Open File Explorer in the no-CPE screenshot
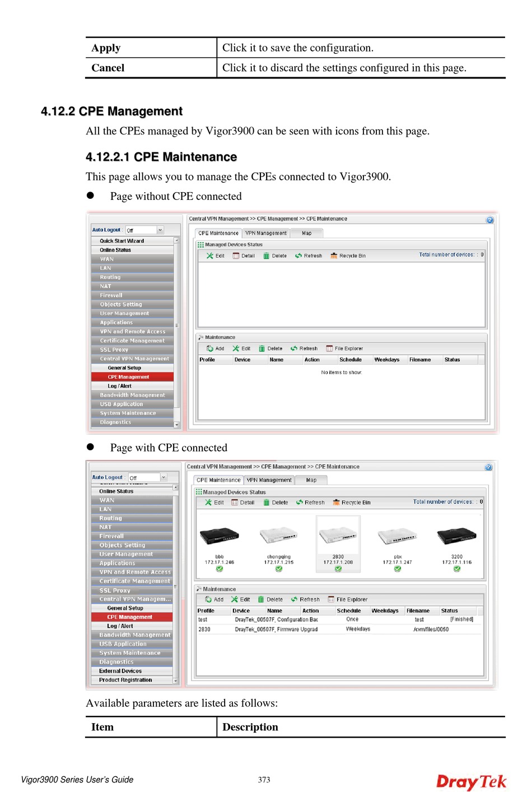 [x=345, y=348]
